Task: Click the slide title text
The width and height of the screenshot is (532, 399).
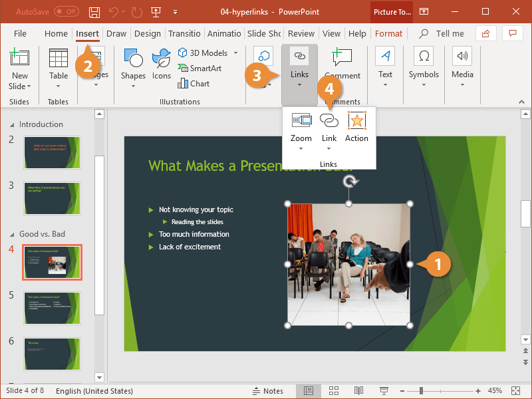Action: click(251, 166)
